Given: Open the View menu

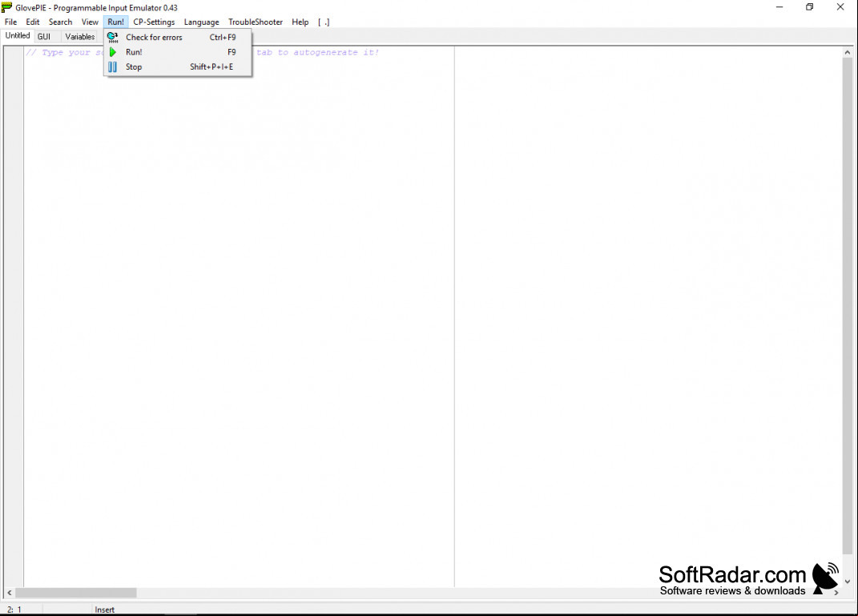Looking at the screenshot, I should [90, 22].
